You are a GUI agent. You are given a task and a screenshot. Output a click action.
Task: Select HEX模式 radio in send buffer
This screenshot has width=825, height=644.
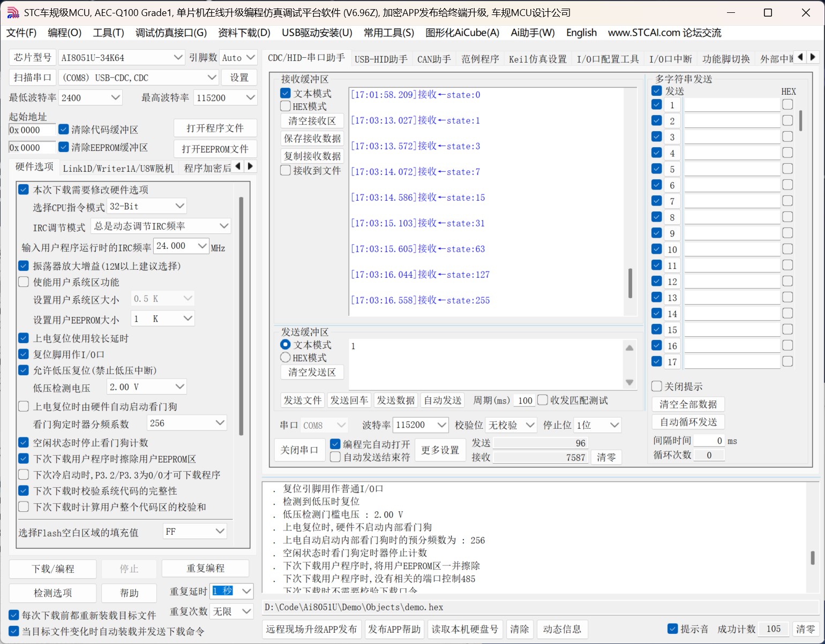tap(286, 358)
